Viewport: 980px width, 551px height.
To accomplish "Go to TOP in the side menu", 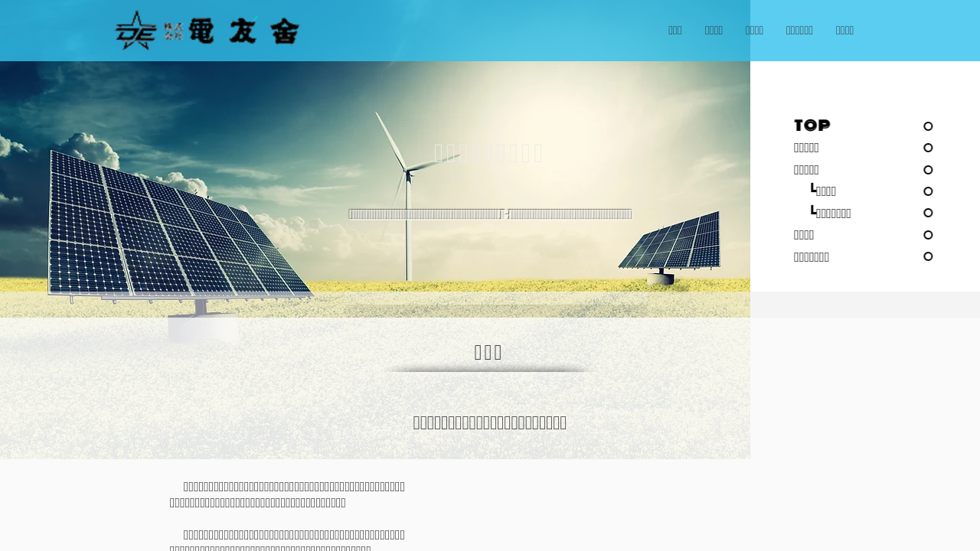I will pos(812,126).
